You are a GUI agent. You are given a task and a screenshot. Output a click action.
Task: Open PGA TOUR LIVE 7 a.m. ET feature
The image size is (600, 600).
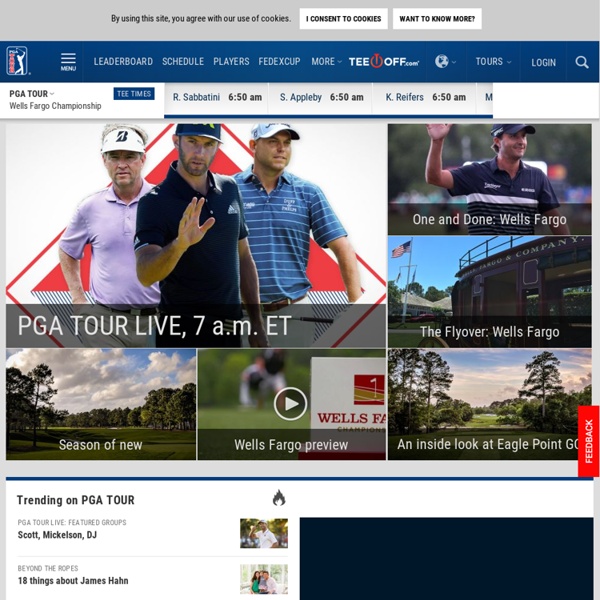coord(196,235)
